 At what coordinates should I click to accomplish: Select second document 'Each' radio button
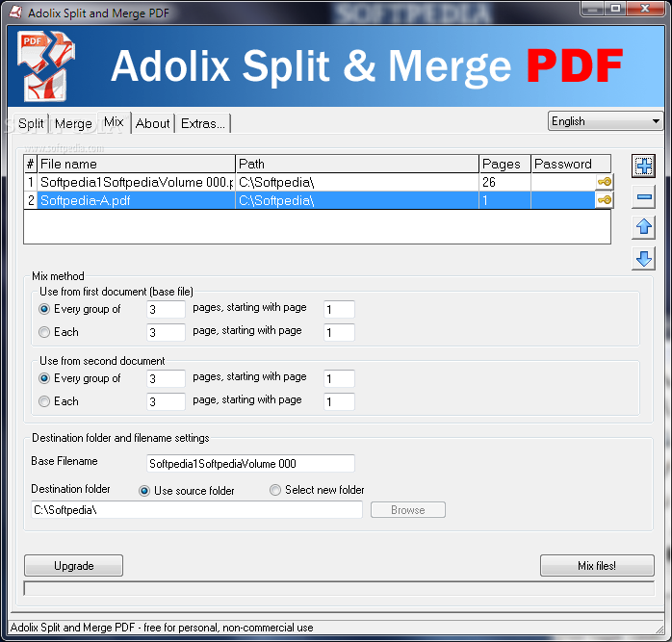tap(44, 401)
